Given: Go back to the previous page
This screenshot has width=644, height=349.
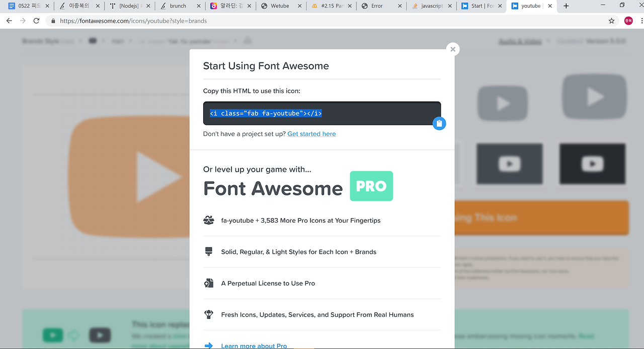Looking at the screenshot, I should tap(9, 21).
